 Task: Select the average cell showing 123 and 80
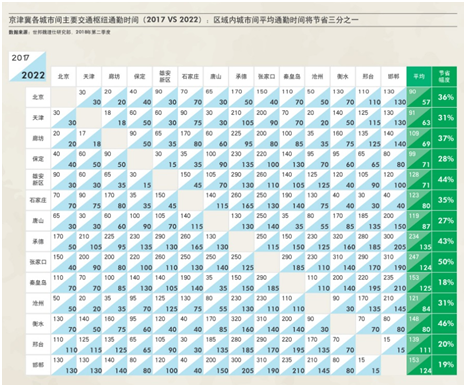click(x=419, y=200)
